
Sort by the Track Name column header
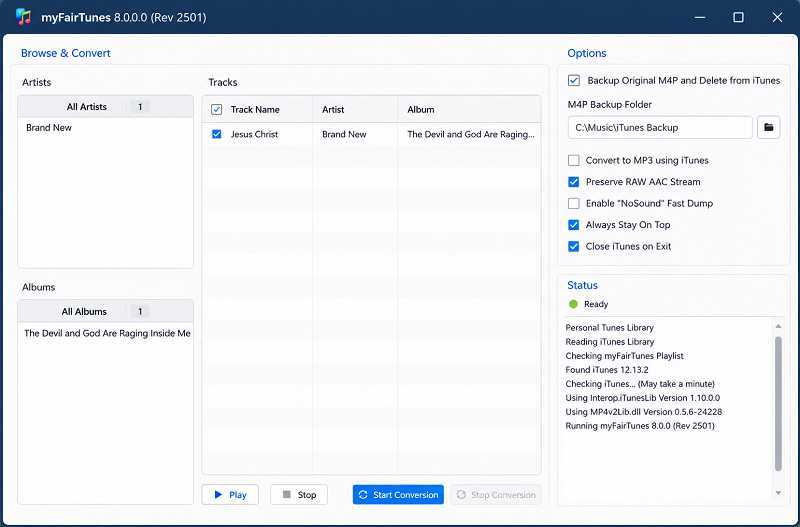coord(255,109)
